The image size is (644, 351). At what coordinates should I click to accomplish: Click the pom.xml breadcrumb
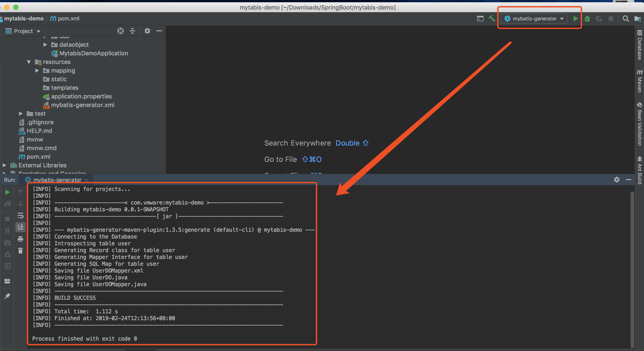tap(65, 19)
